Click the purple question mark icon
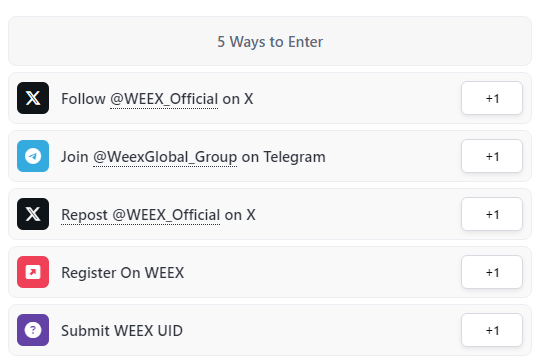The image size is (540, 362). 33,330
